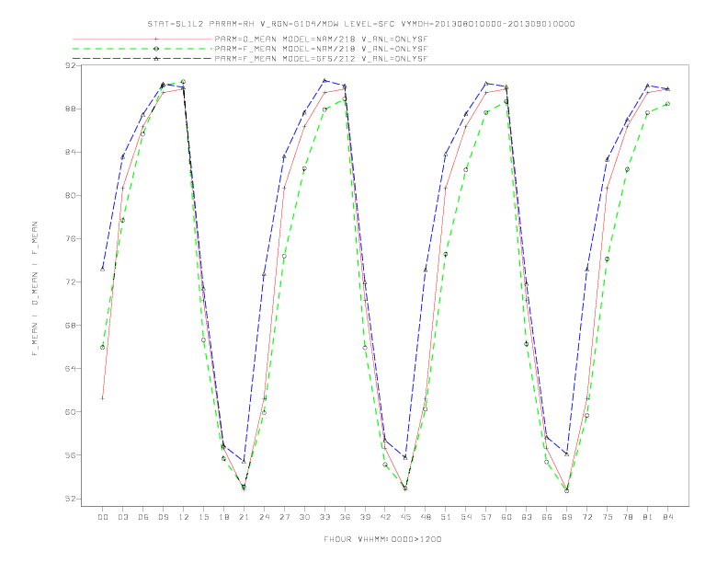This screenshot has height=563, width=728.
Task: Select the PARM=F_MEAN MODEL=GFS/212 legend label
Action: (x=321, y=59)
